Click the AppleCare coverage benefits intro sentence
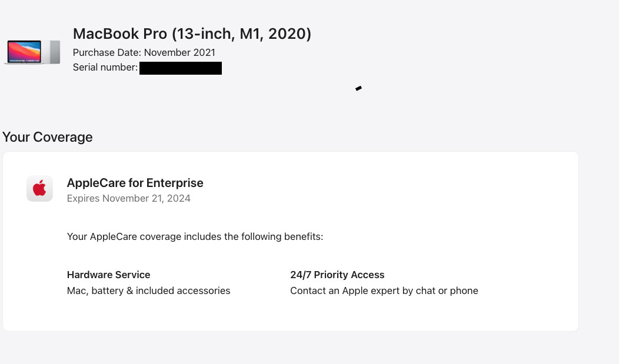The image size is (619, 364). pyautogui.click(x=195, y=236)
